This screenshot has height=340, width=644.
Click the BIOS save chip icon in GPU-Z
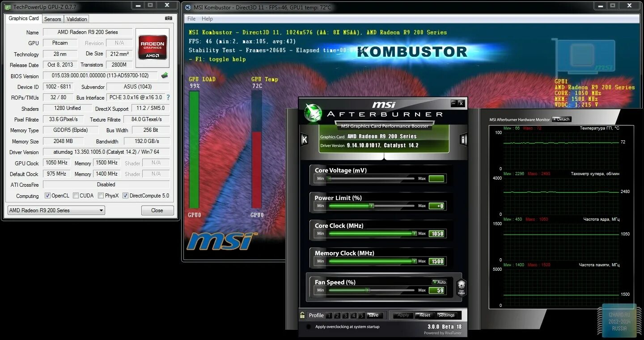pyautogui.click(x=165, y=76)
